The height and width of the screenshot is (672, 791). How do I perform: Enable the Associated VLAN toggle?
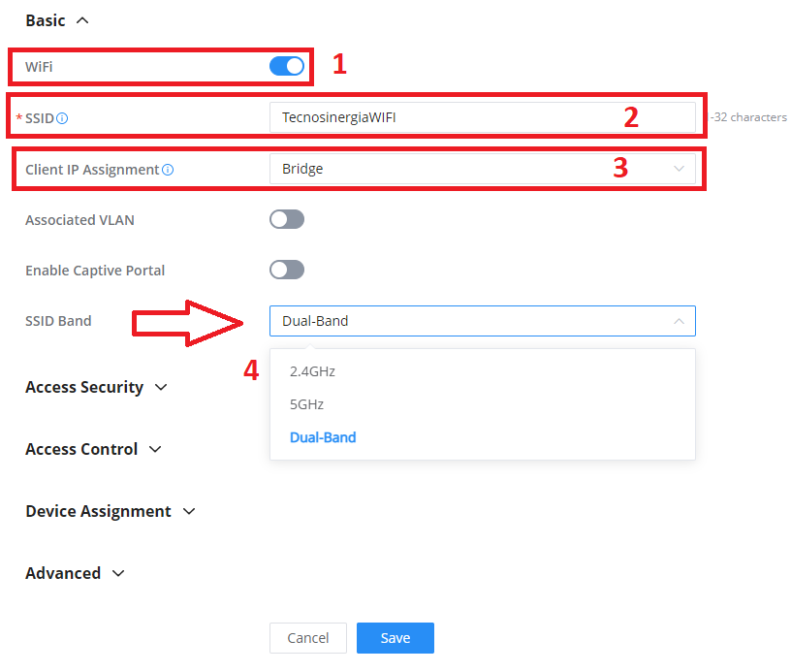(286, 219)
